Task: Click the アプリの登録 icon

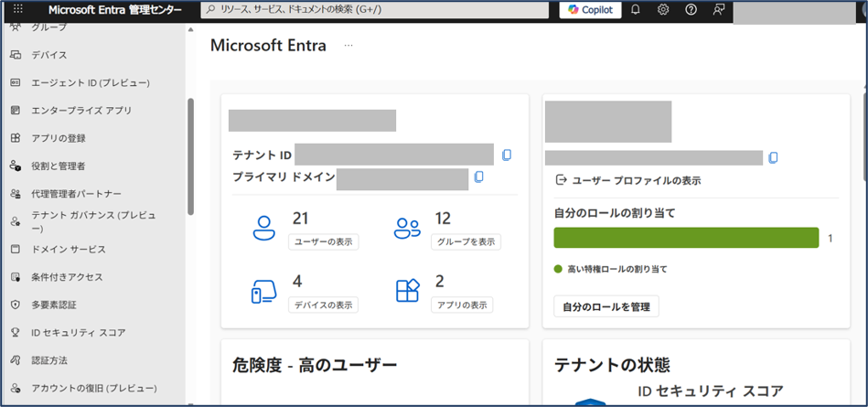Action: pyautogui.click(x=16, y=138)
